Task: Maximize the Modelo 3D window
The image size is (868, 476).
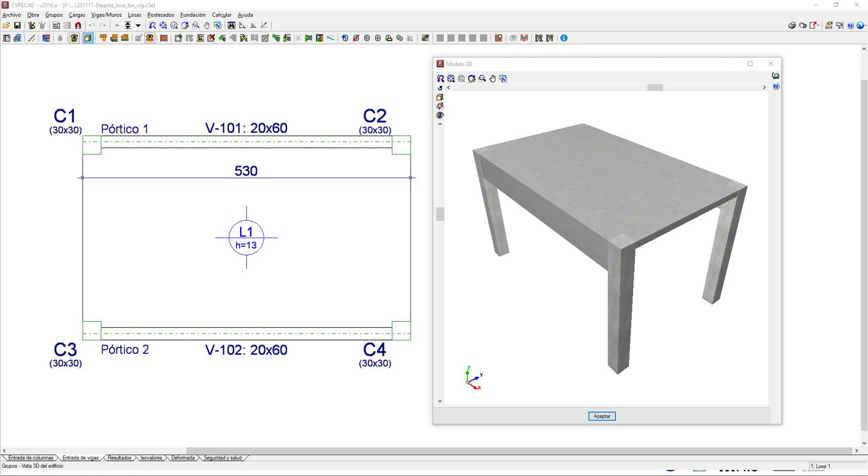Action: (750, 64)
